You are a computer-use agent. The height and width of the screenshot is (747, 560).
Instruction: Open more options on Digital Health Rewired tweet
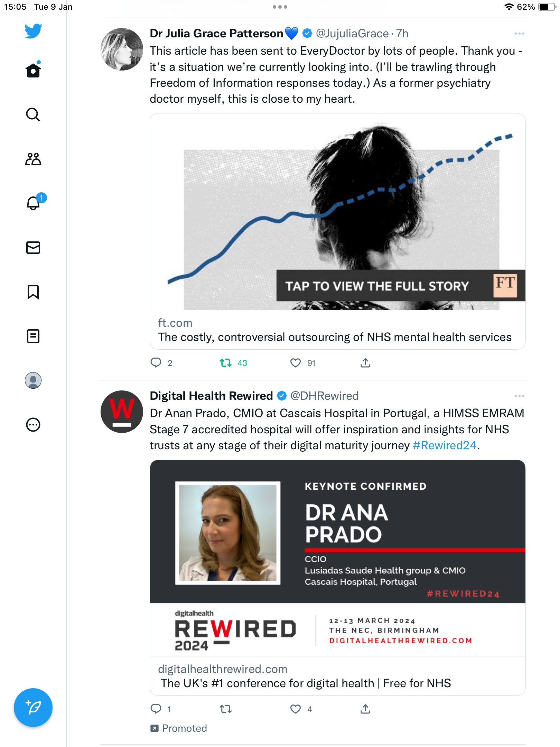519,396
